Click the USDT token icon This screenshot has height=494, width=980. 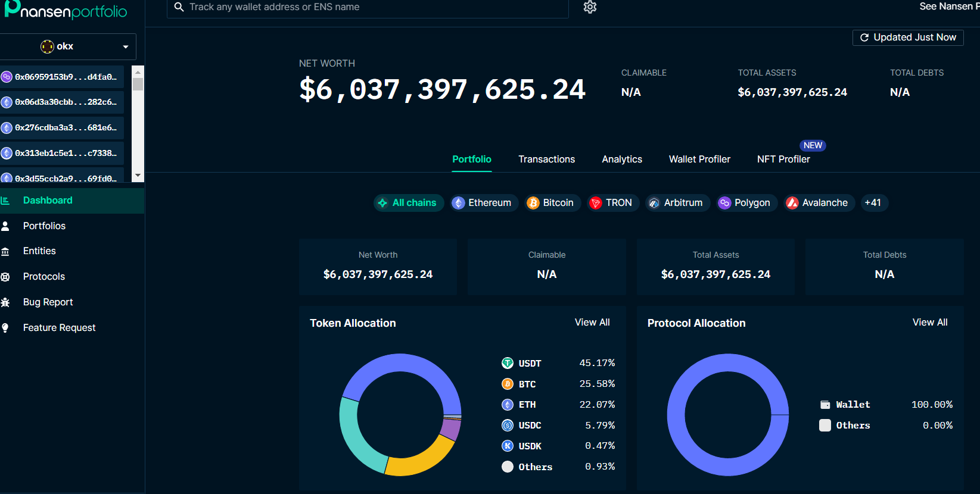(508, 363)
